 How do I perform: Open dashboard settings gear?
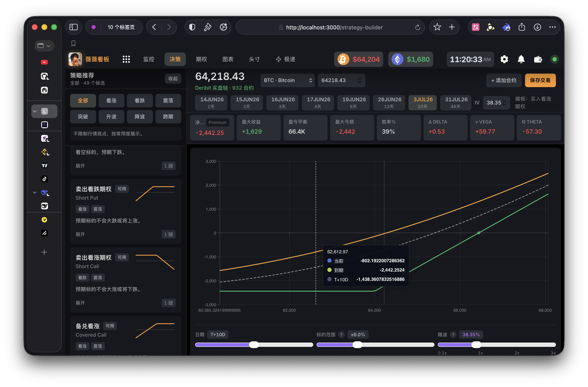pyautogui.click(x=504, y=59)
